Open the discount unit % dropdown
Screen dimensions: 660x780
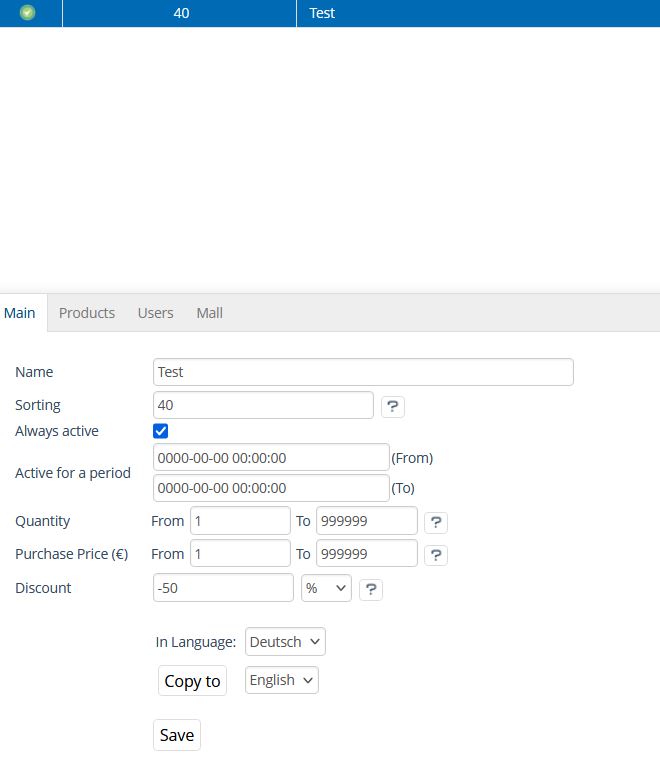coord(326,588)
